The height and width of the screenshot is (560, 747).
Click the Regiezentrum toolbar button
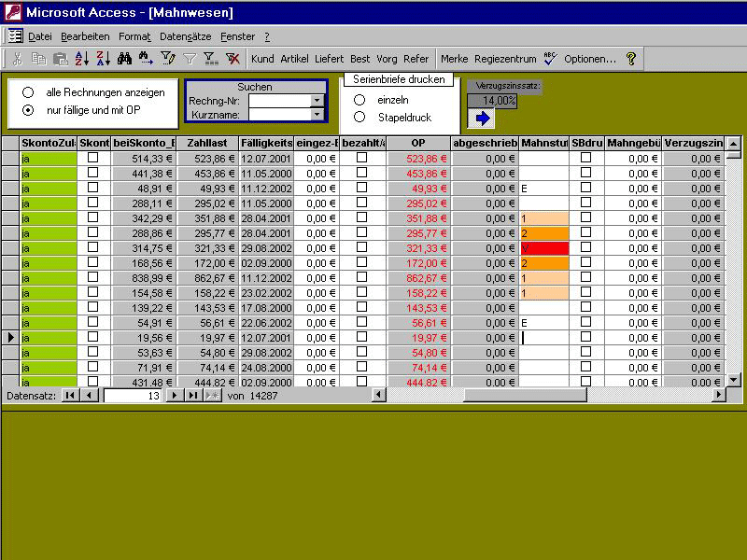[x=504, y=59]
